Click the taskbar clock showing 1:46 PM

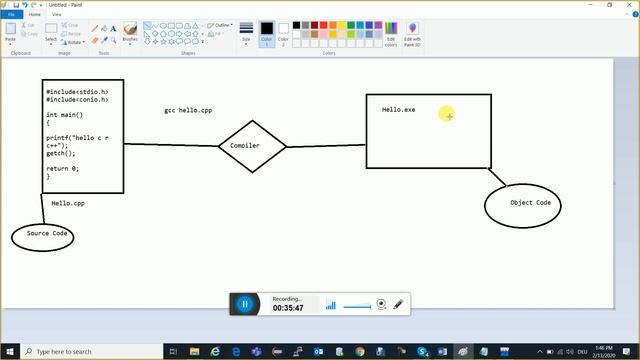point(604,351)
